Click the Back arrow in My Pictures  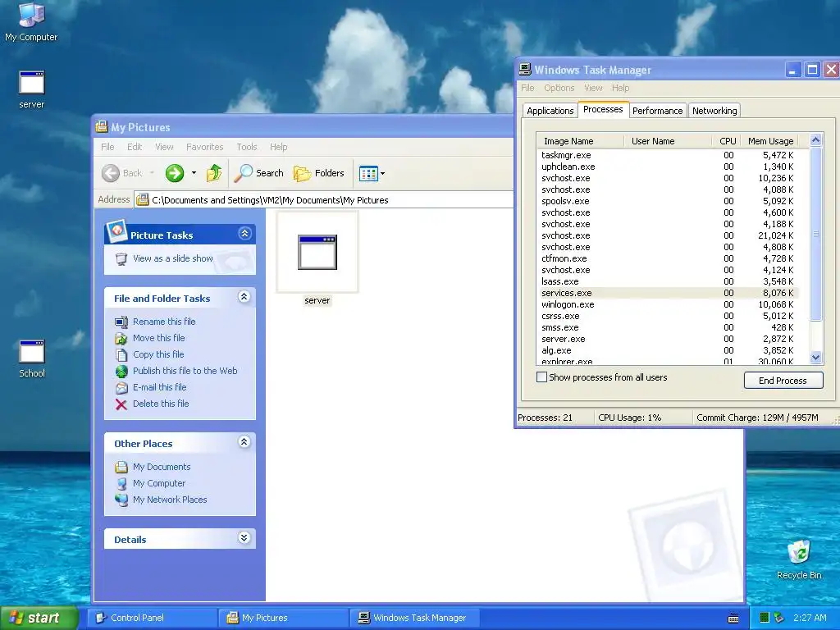click(x=111, y=173)
